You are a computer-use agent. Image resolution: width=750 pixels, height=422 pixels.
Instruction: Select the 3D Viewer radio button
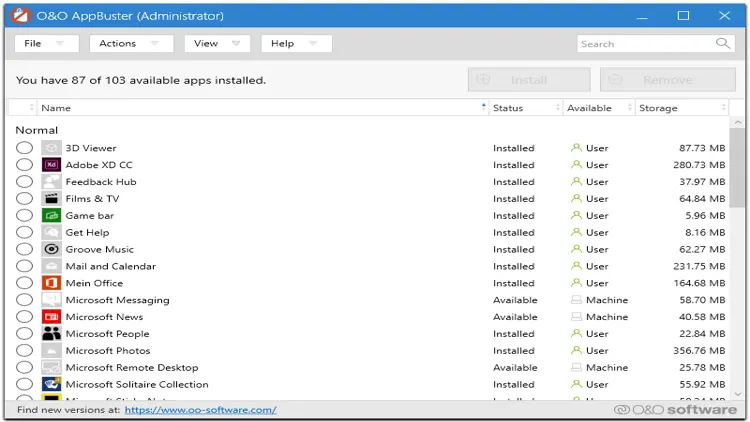(x=24, y=148)
